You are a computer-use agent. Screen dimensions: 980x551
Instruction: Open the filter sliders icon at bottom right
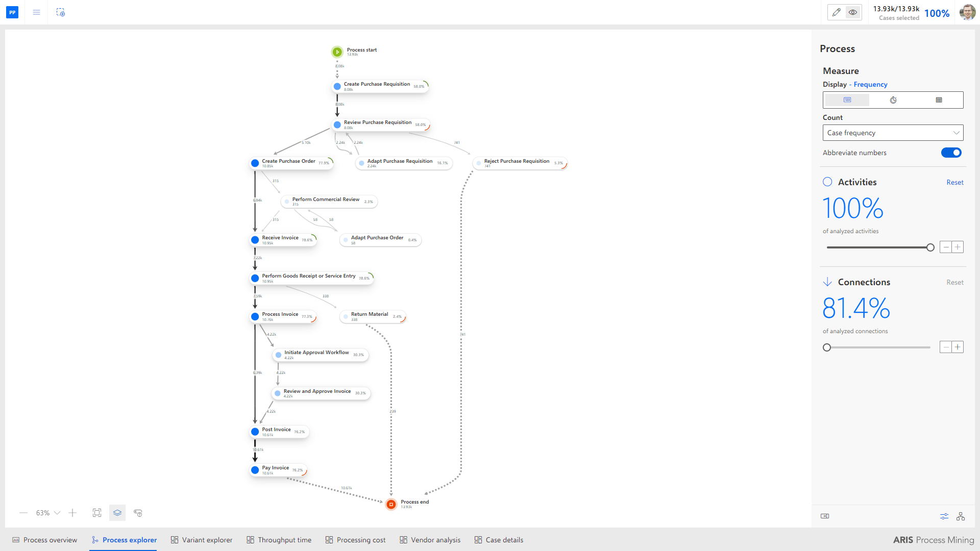tap(943, 516)
